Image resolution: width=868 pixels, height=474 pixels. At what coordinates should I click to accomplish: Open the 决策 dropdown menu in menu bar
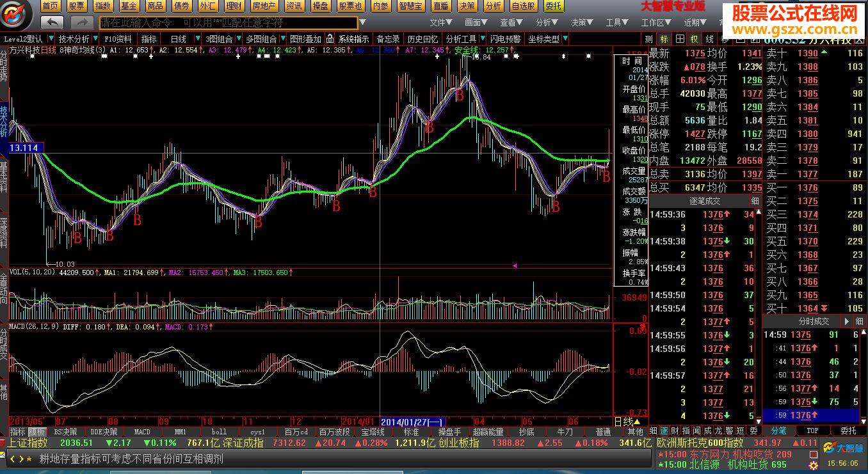581,22
